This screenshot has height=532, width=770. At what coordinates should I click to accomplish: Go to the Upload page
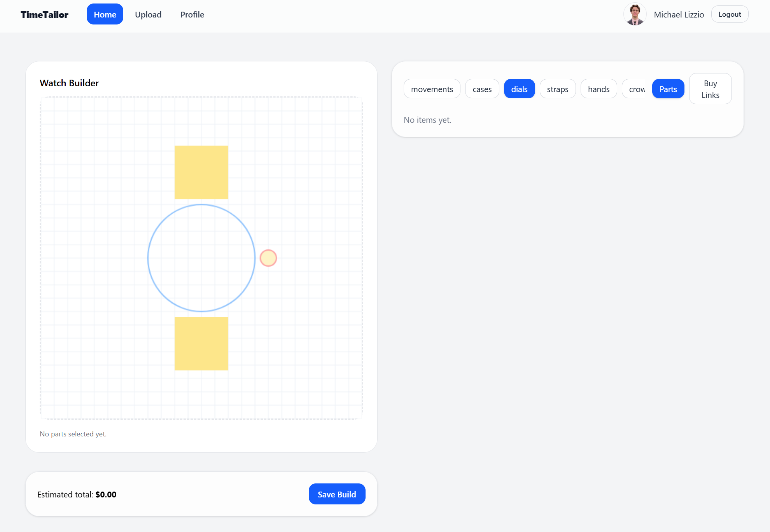(148, 14)
